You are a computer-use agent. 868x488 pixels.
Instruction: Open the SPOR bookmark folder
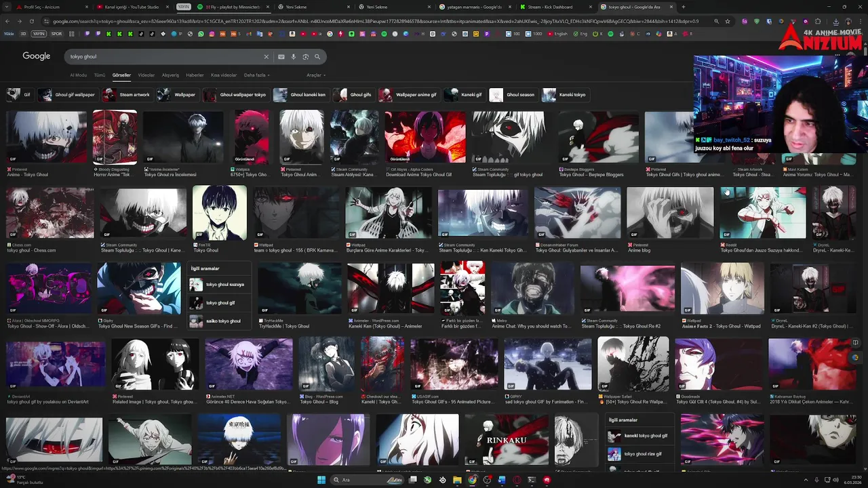click(56, 33)
